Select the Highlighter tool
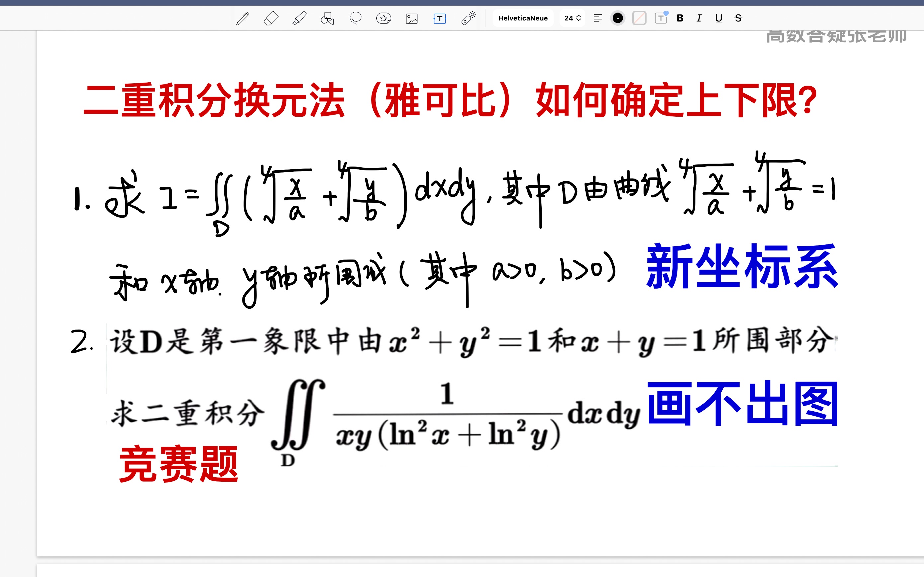The image size is (924, 577). point(299,18)
